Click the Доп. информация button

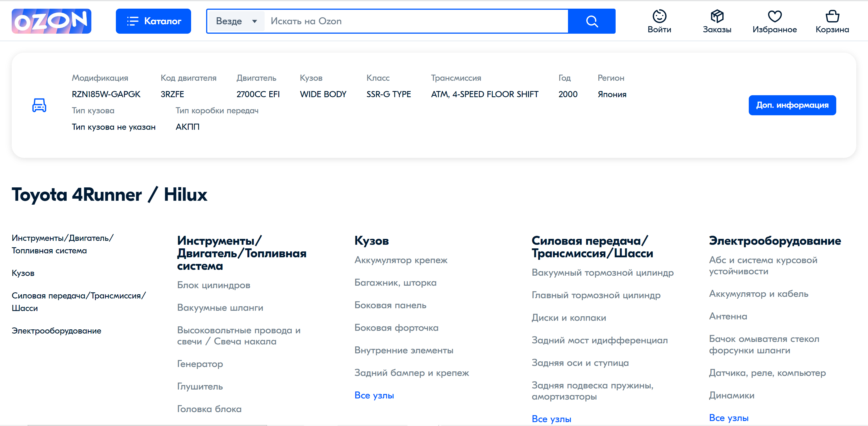[792, 105]
